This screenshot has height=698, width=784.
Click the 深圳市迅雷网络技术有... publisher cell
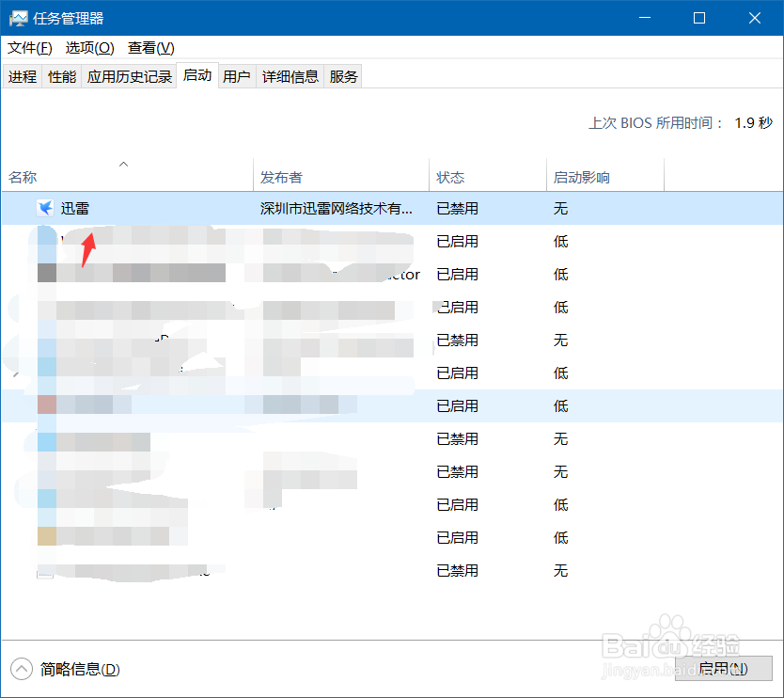(336, 208)
